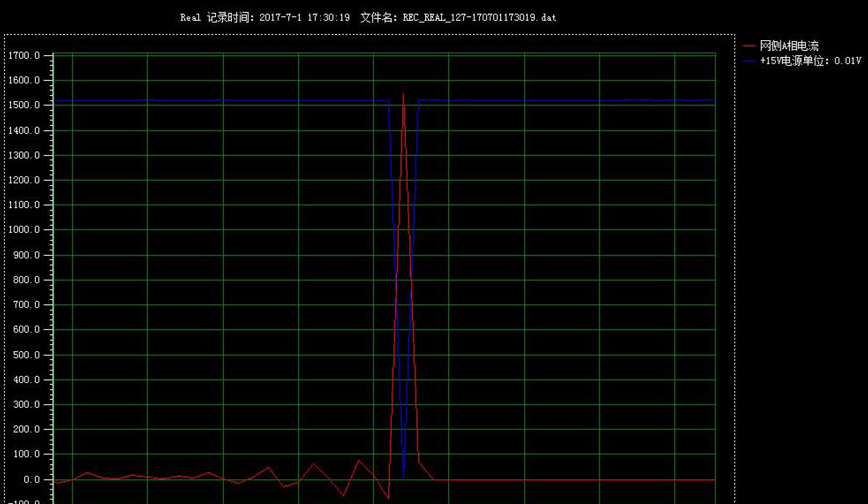Click the Real label in chart title
Image resolution: width=868 pixels, height=504 pixels.
190,18
